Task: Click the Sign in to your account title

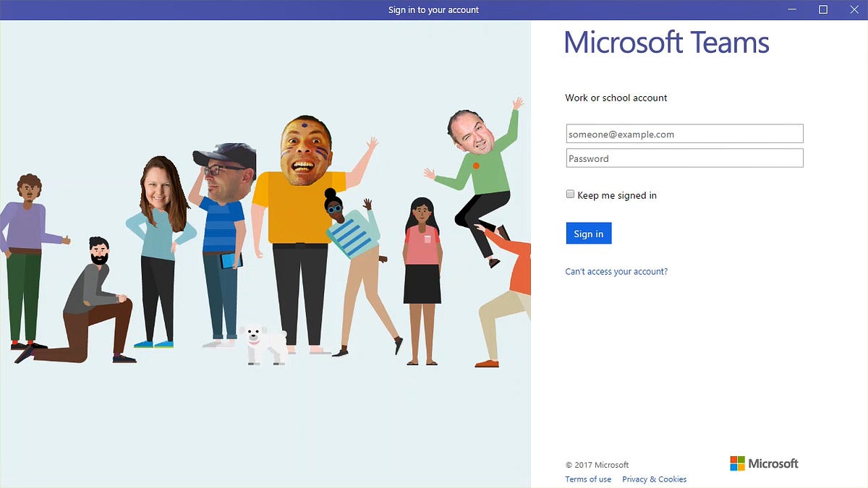Action: pos(433,9)
